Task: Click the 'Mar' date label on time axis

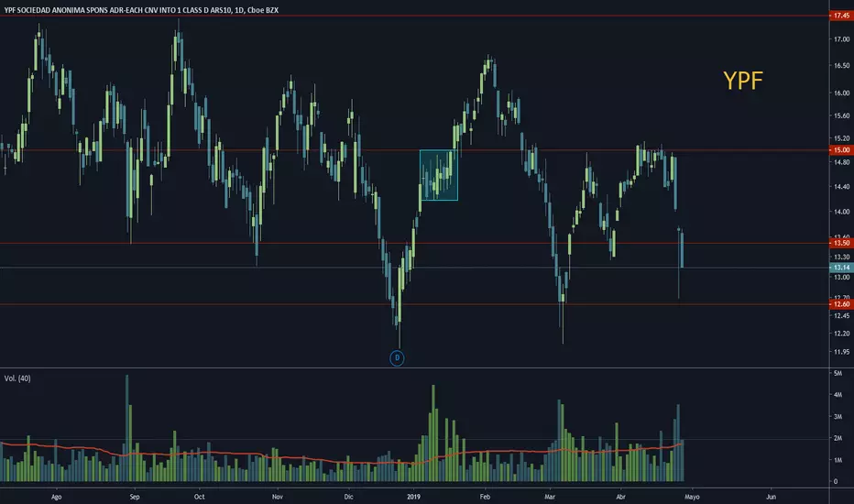Action: tap(550, 497)
